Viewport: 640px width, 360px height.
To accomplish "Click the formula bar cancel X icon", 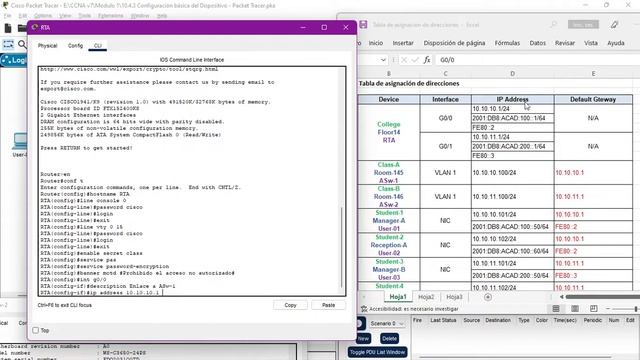I will [x=404, y=60].
